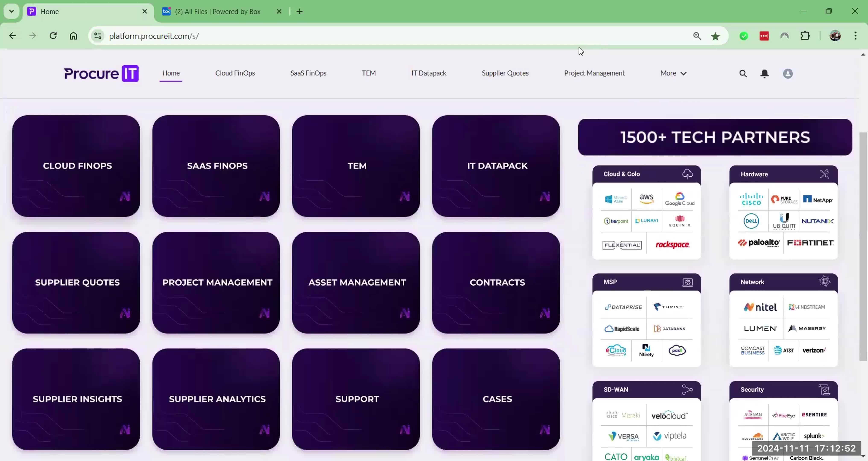
Task: Expand the More navigation dropdown
Action: click(673, 73)
